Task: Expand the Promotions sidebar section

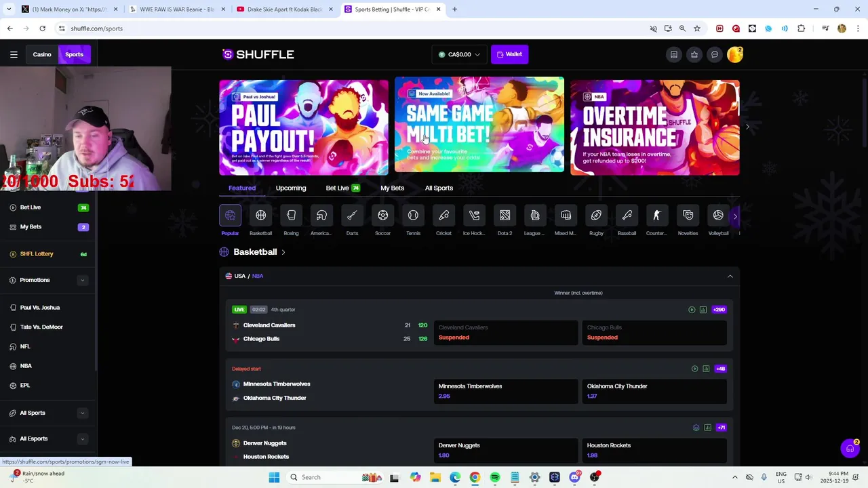Action: (82, 280)
